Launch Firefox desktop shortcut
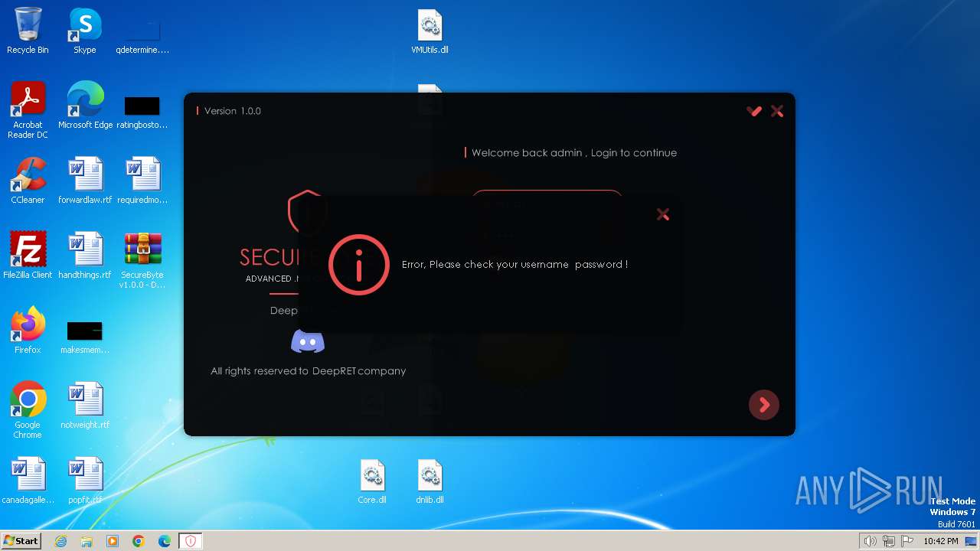 tap(28, 331)
